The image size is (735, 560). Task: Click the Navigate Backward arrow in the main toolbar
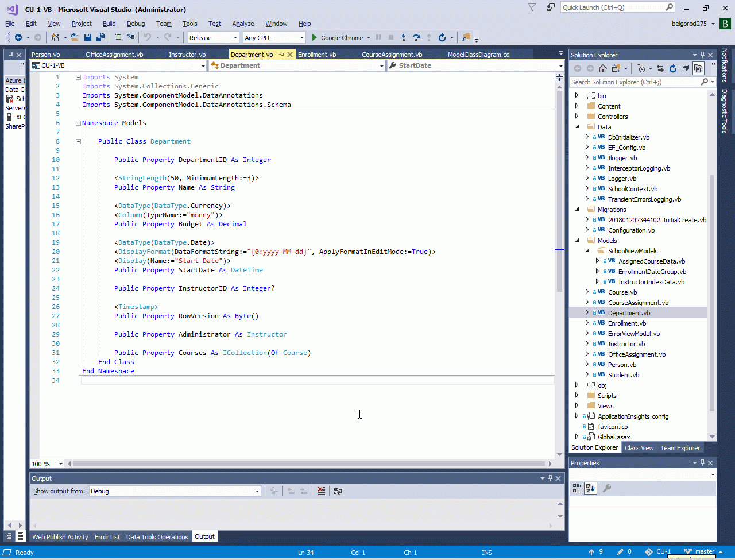tap(18, 38)
